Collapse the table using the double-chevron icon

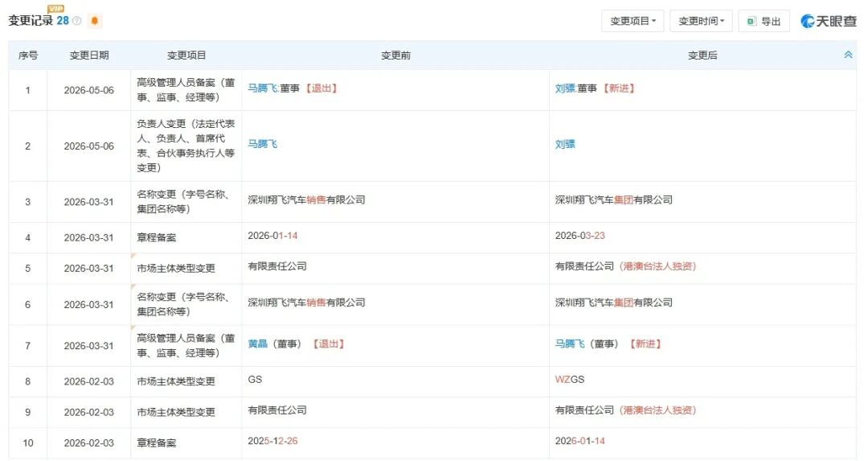(848, 55)
